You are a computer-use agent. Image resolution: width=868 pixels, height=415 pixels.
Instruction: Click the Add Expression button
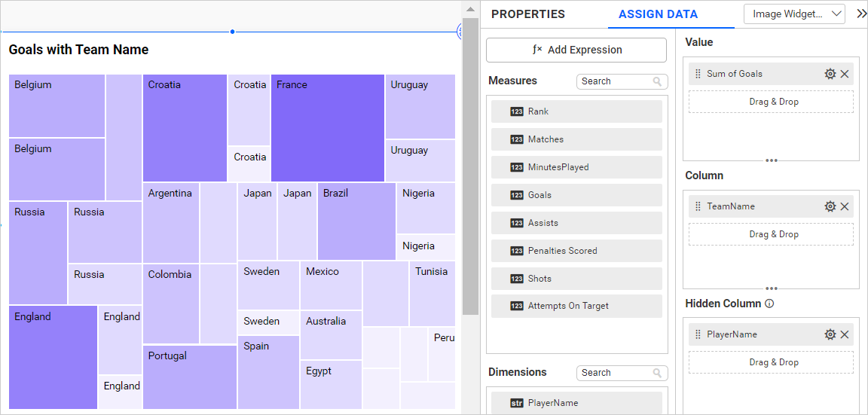point(576,50)
